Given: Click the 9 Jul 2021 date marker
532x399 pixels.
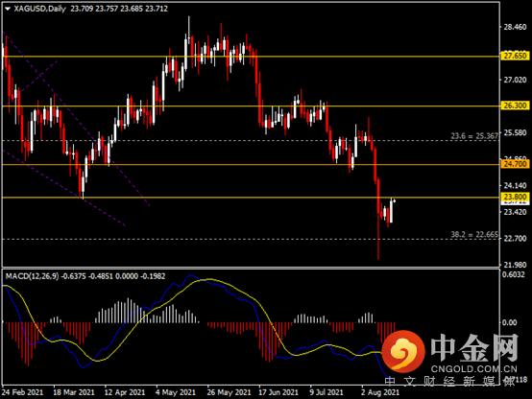Looking at the screenshot, I should pyautogui.click(x=326, y=392).
